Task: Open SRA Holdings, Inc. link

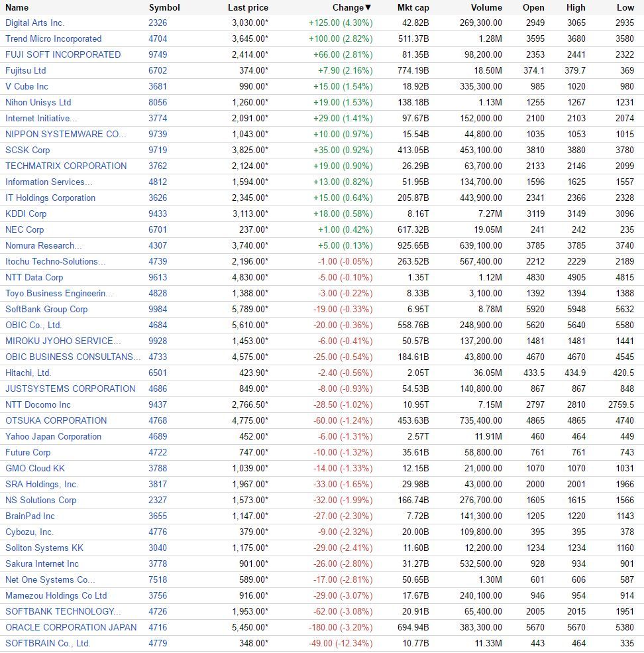Action: tap(42, 484)
